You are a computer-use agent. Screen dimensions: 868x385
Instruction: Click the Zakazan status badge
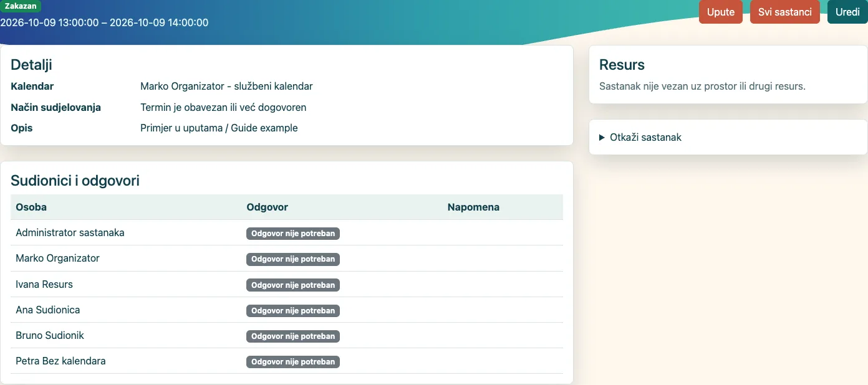tap(21, 6)
